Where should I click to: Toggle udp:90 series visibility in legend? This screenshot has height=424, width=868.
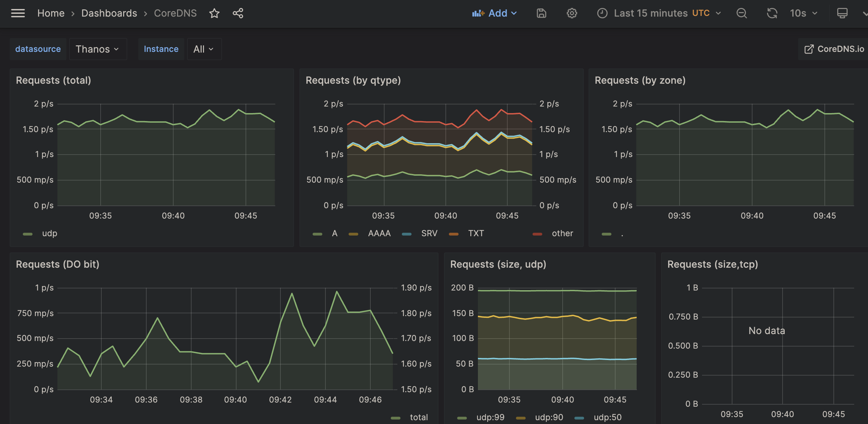(549, 417)
